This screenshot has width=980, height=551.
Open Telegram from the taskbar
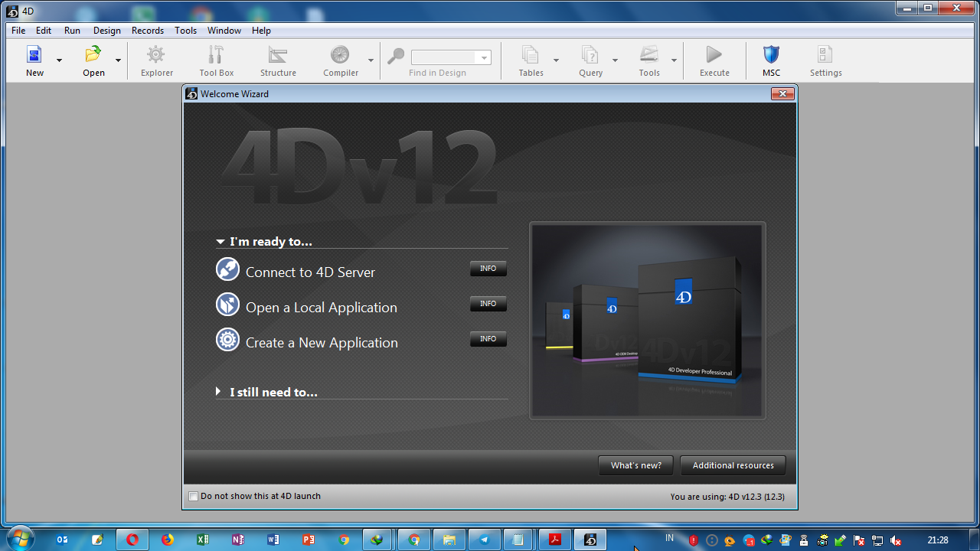point(484,540)
